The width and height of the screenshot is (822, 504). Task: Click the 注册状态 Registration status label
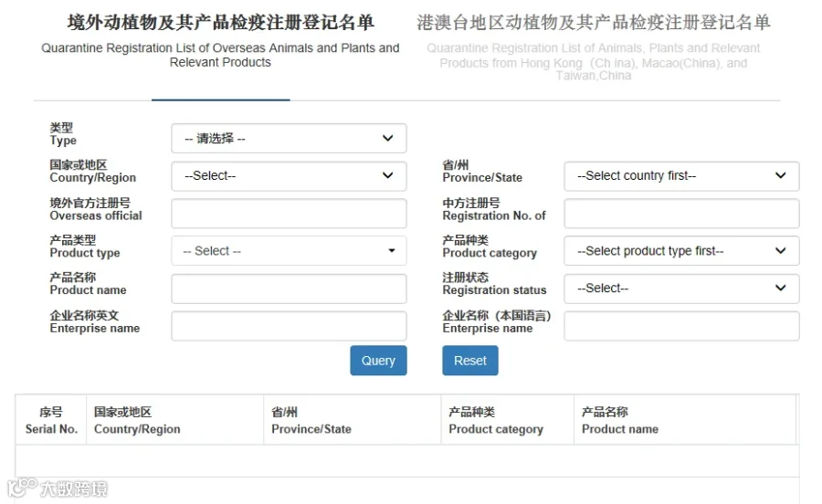494,284
